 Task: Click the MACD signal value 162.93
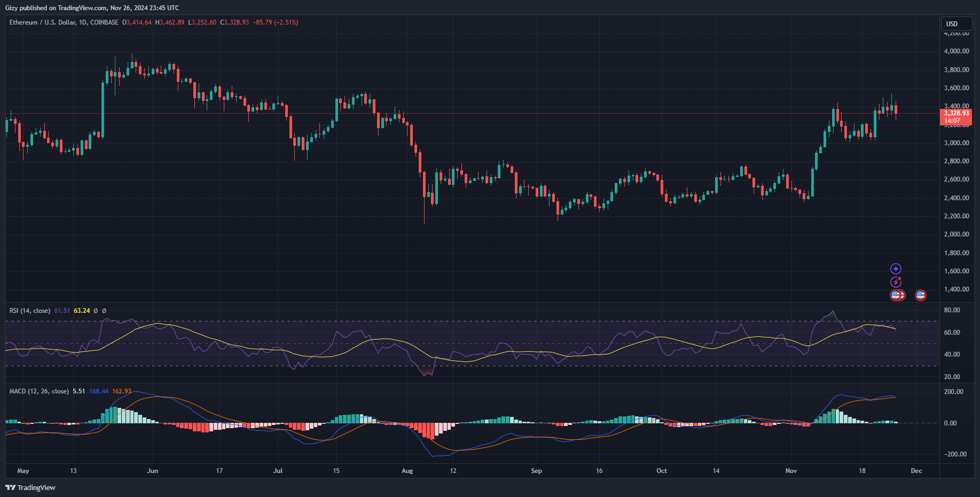[x=122, y=391]
